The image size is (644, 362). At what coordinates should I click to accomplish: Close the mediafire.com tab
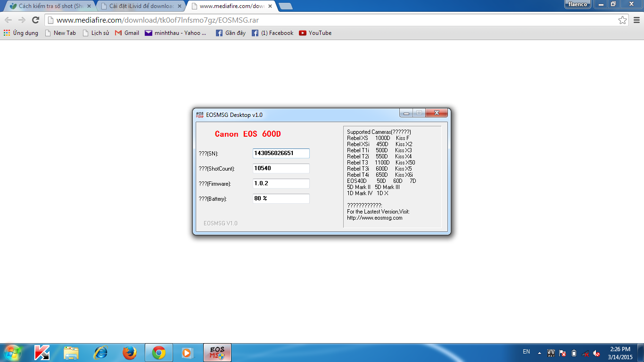click(270, 6)
